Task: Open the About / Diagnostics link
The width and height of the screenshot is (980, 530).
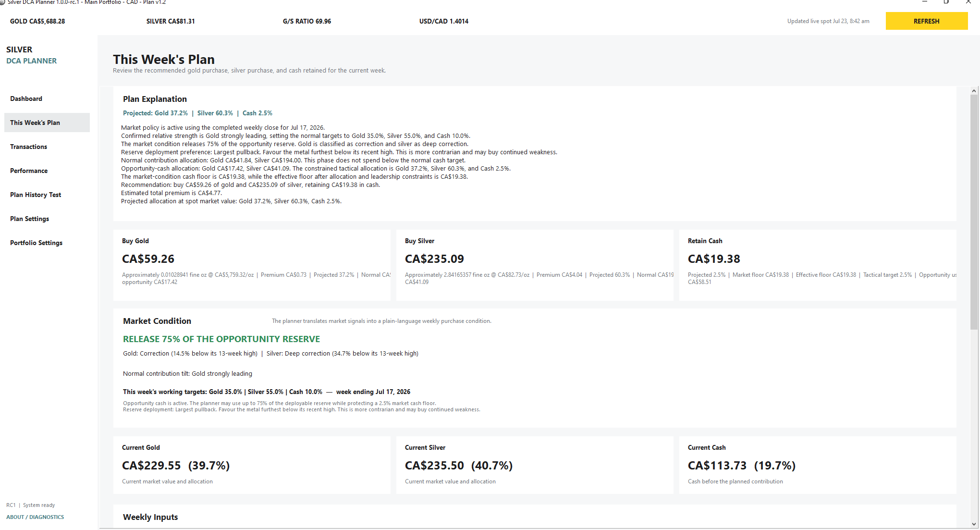Action: (35, 517)
